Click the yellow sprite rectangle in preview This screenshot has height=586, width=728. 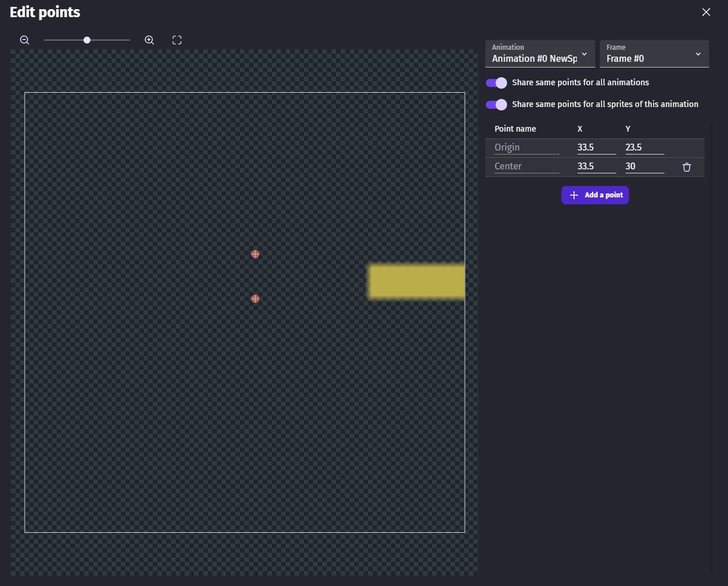416,282
